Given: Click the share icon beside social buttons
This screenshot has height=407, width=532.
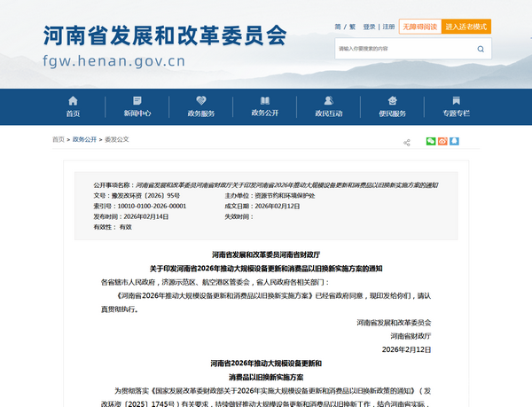Looking at the screenshot, I should [x=407, y=142].
